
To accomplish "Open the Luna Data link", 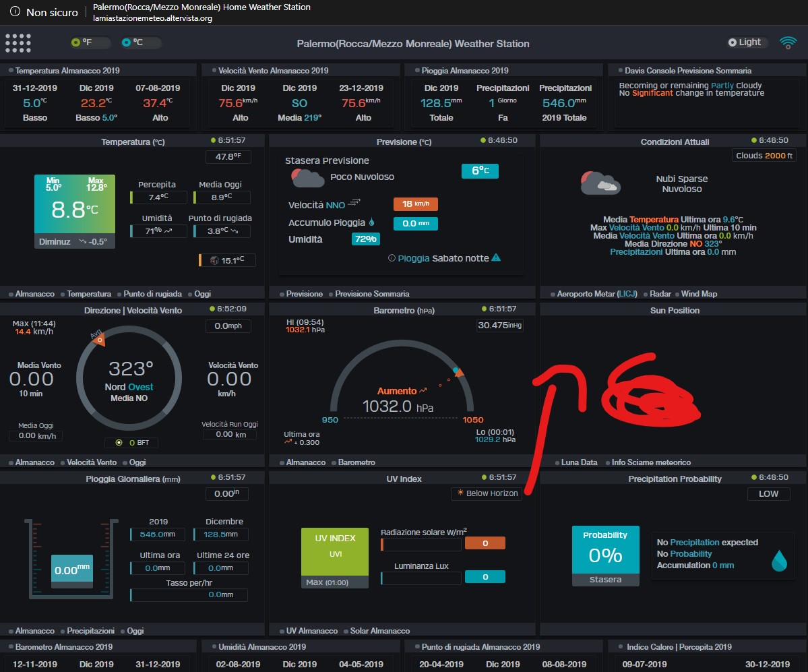I will pyautogui.click(x=579, y=462).
